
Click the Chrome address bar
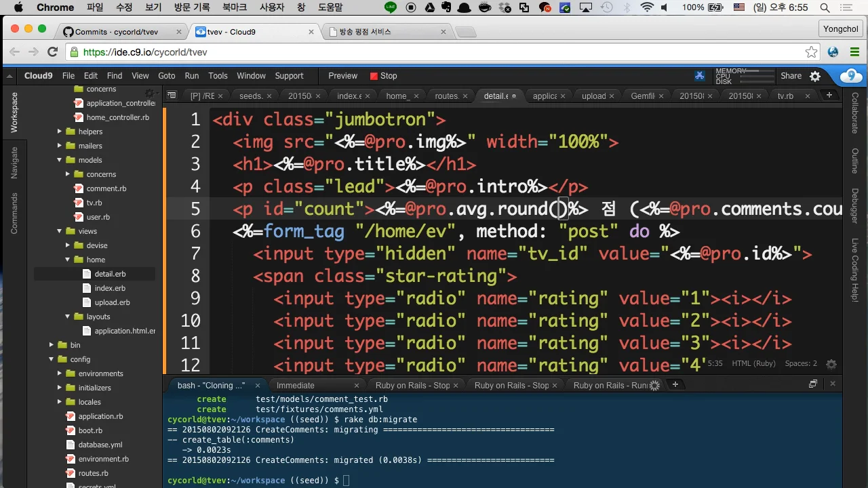435,52
